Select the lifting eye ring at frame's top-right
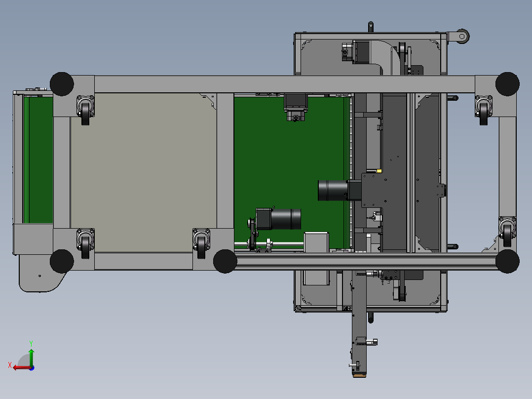This screenshot has width=532, height=399. coord(462,37)
